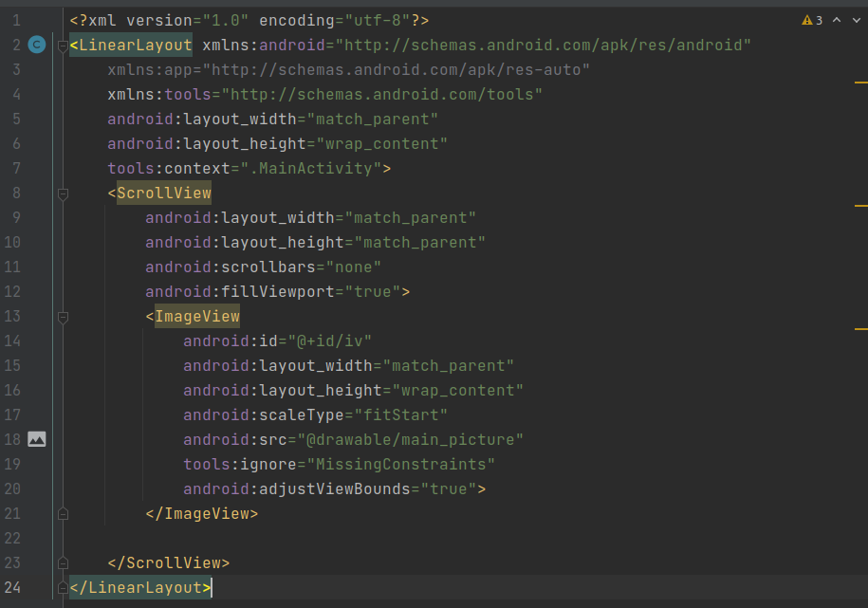Click the related class gutter icon on line 2
The width and height of the screenshot is (868, 608).
tap(37, 45)
